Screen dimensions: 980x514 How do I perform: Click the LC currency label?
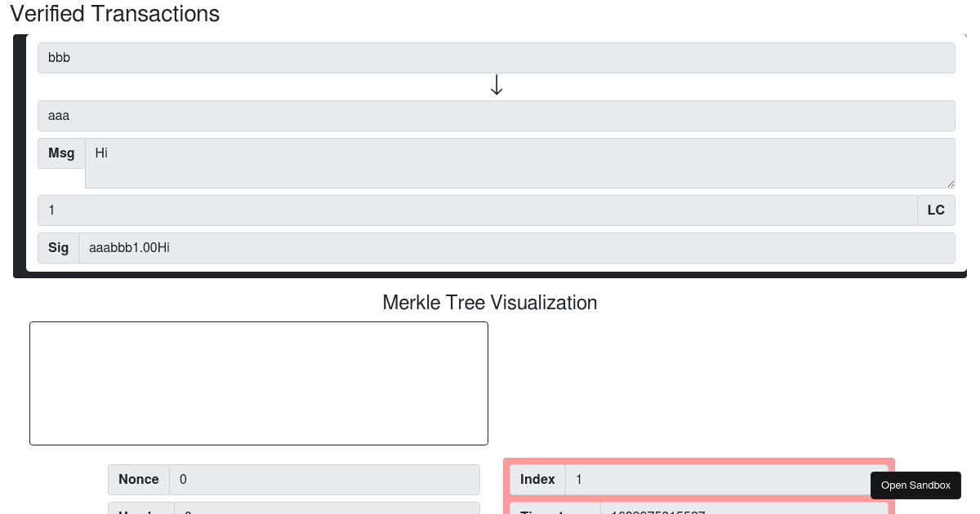[936, 210]
